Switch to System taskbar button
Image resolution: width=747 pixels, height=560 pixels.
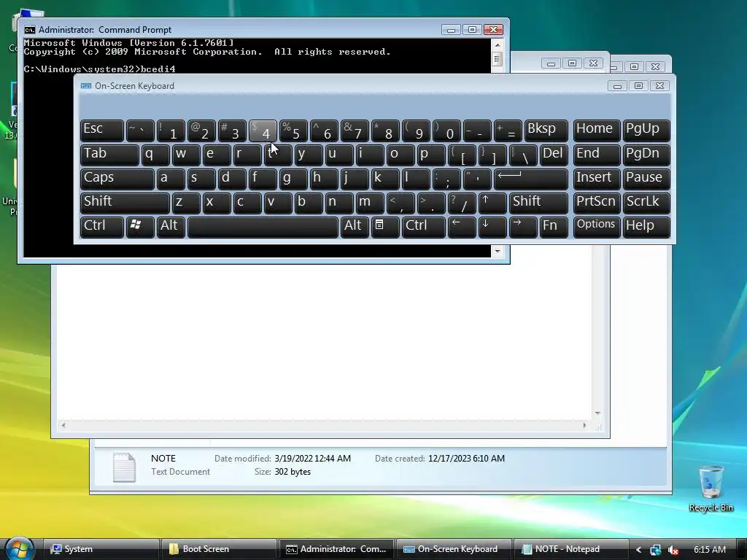coord(101,549)
